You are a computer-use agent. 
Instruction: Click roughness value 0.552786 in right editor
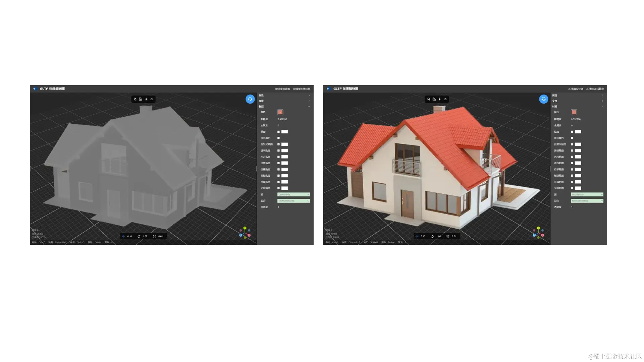576,119
